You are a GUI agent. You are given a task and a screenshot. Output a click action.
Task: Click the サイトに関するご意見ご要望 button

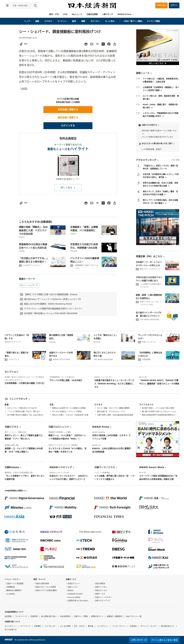tap(165, 640)
